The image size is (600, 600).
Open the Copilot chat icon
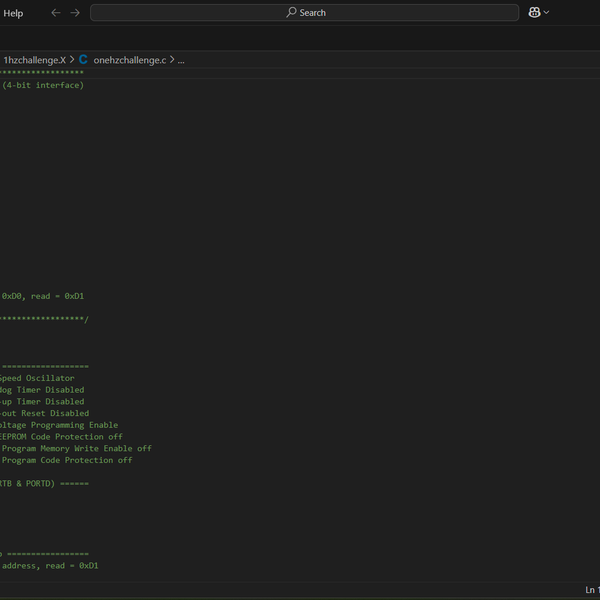534,13
